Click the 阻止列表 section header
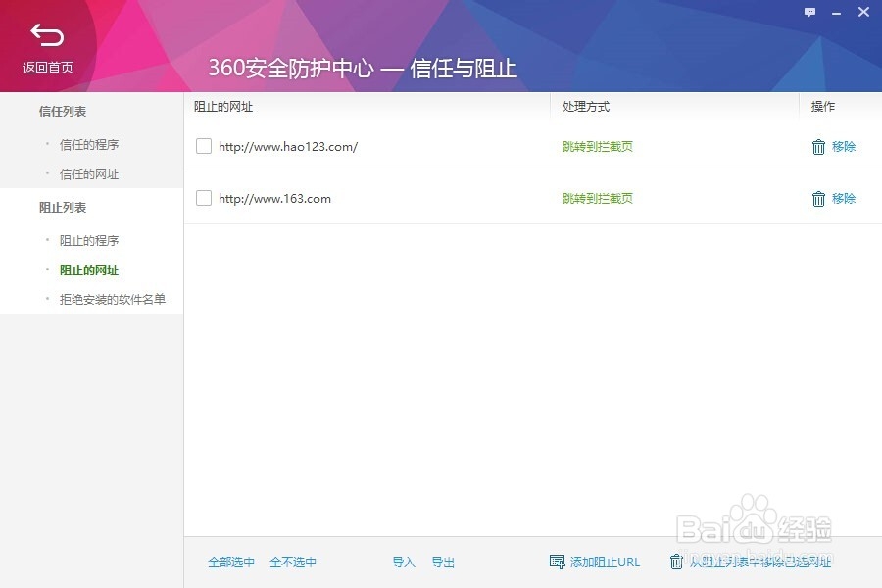Viewport: 882px width, 588px height. pyautogui.click(x=63, y=208)
